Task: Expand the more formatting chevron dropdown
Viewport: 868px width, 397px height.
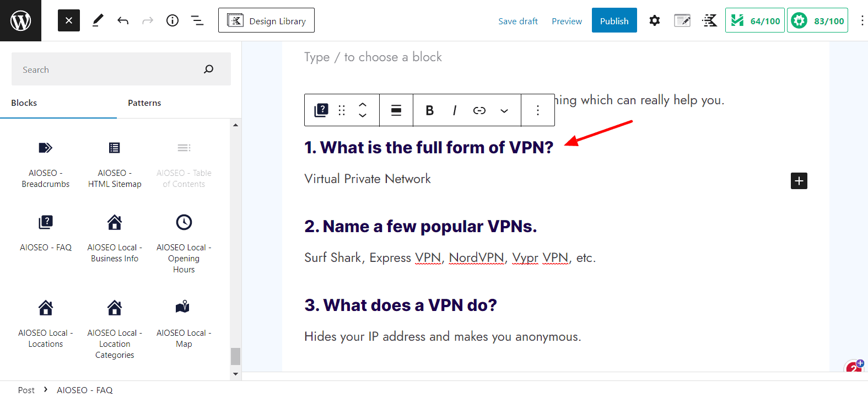Action: click(x=504, y=110)
